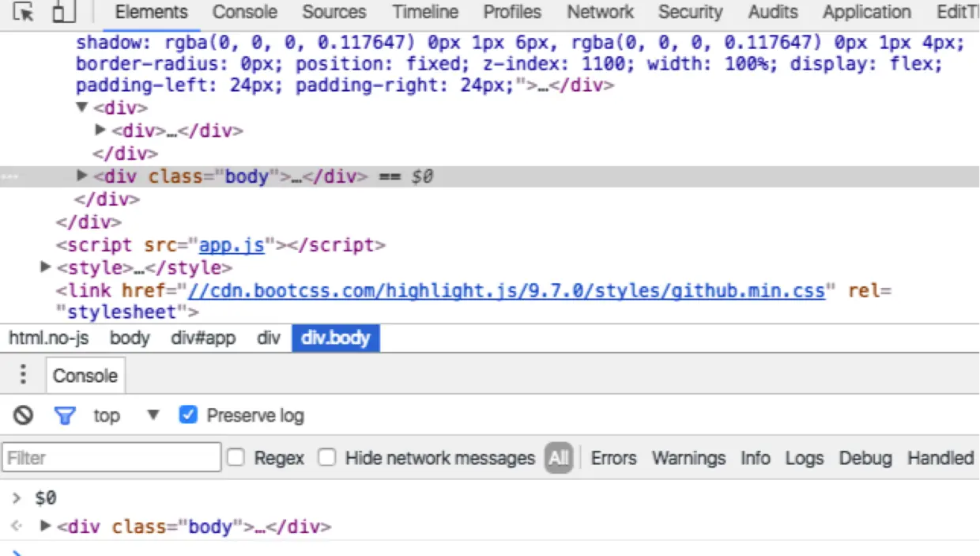Uncheck the Preserve log checkbox
The width and height of the screenshot is (980, 556).
188,414
